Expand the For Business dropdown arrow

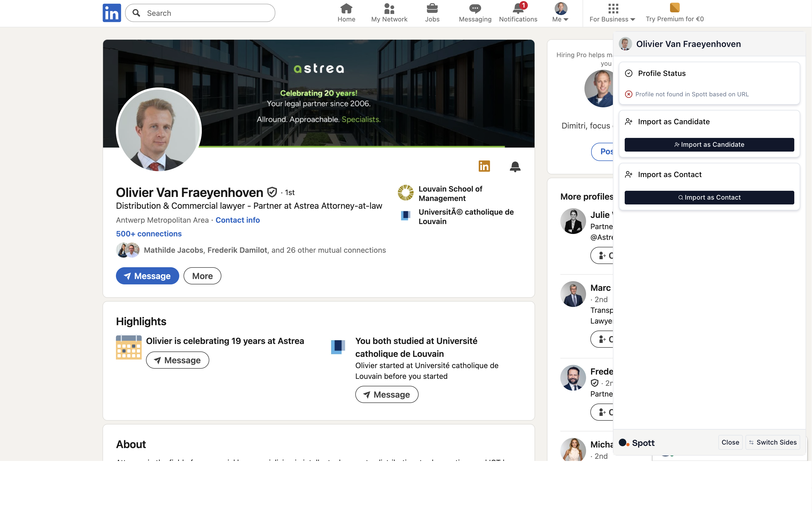point(632,20)
